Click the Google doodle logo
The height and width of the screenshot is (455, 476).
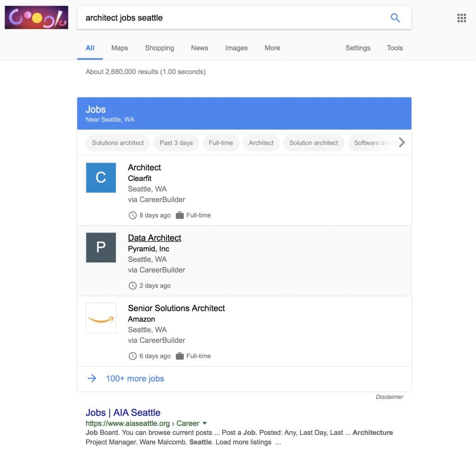(x=36, y=17)
